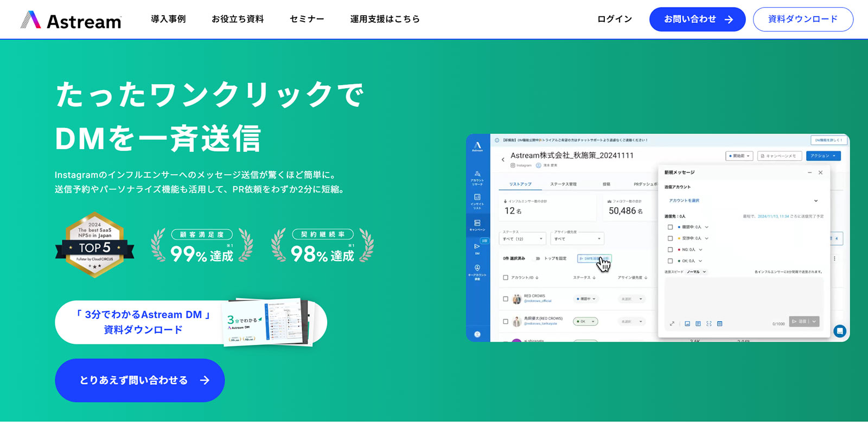868x423 pixels.
Task: Open the chat support bubble icon
Action: click(x=840, y=330)
